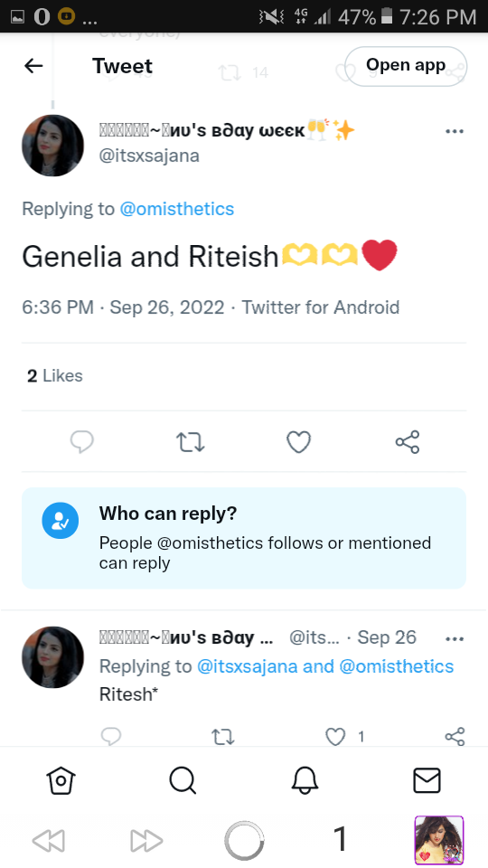This screenshot has height=868, width=488.
Task: Like the Ritesh* reply tweet
Action: click(335, 736)
